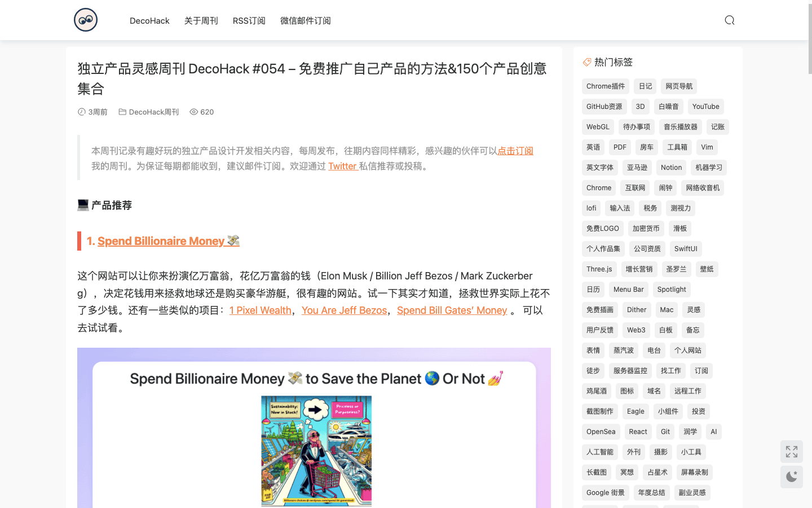
Task: Open the DecoHack周刊 category link
Action: (x=154, y=112)
